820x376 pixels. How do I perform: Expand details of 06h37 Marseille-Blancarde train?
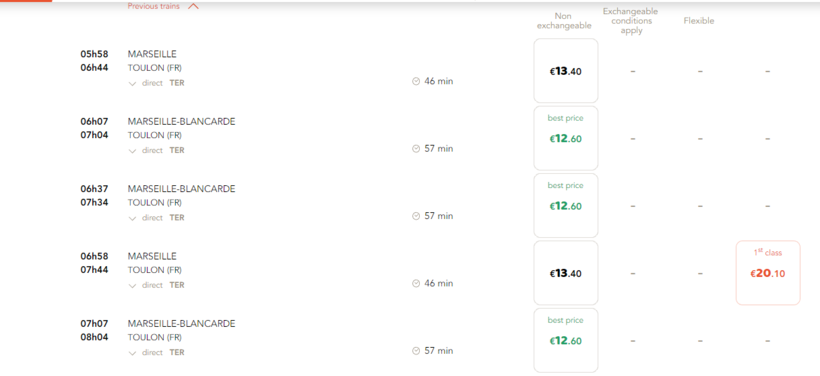point(132,218)
